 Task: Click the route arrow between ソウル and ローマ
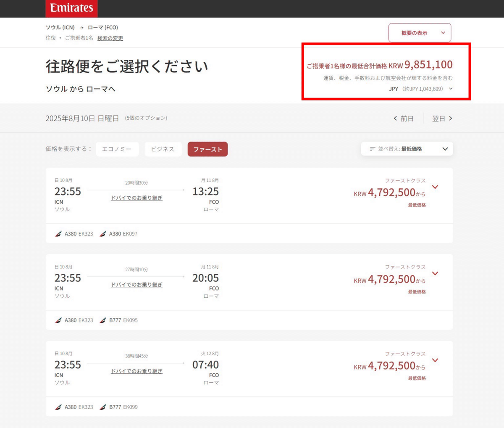coord(81,28)
